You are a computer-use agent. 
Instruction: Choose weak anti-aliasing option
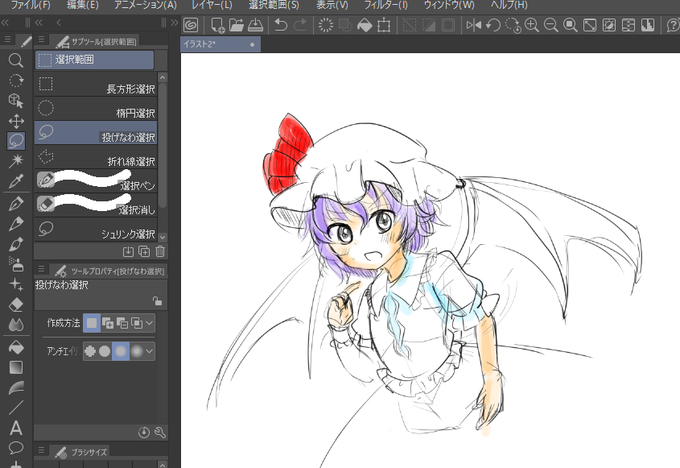(105, 351)
